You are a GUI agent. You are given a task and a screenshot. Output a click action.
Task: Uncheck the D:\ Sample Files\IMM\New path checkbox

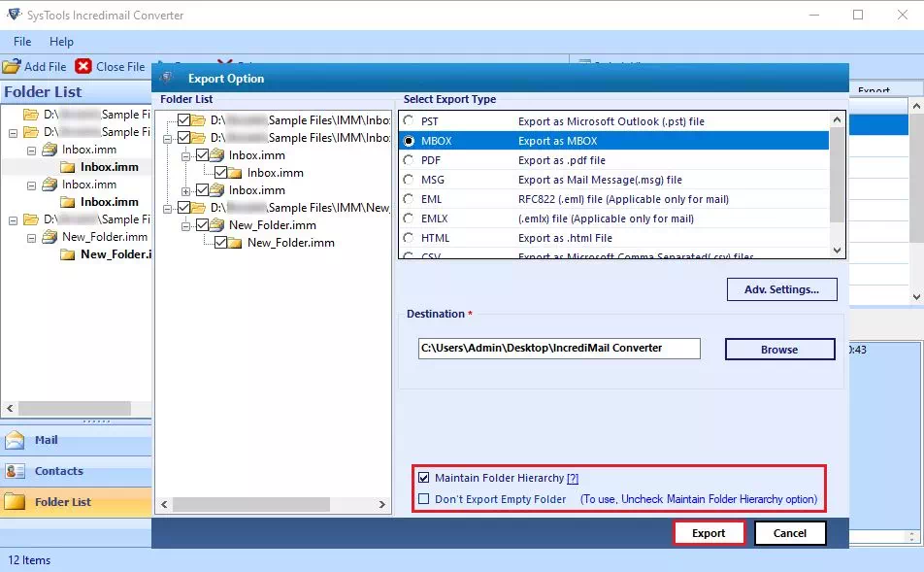[183, 208]
